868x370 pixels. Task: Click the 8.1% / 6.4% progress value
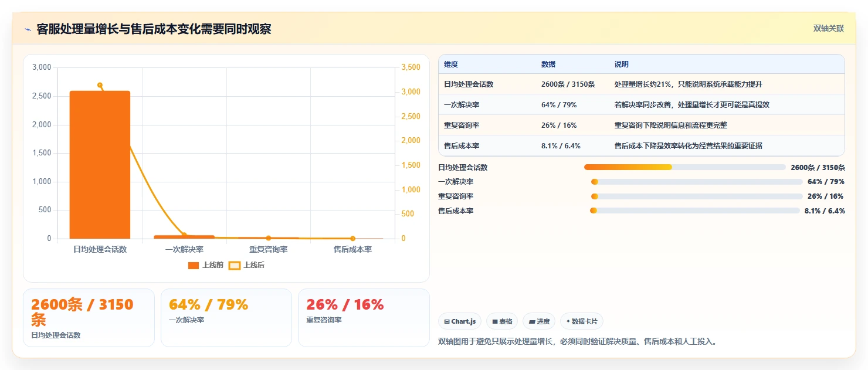tap(825, 211)
